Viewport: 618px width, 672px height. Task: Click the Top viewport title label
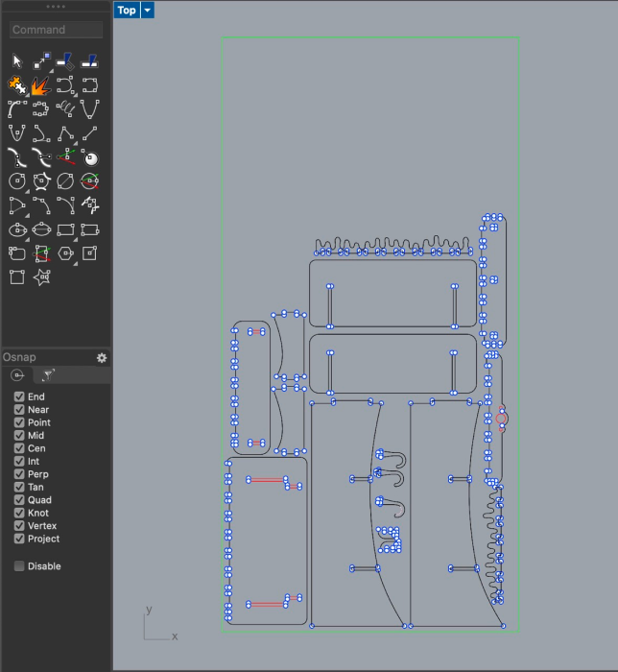pyautogui.click(x=127, y=11)
